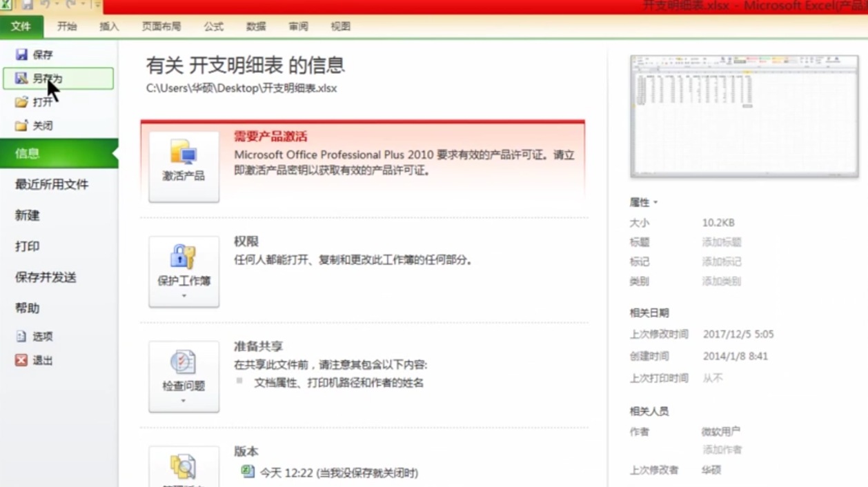The height and width of the screenshot is (487, 868).
Task: Click the 相关日期 section heading
Action: click(649, 312)
